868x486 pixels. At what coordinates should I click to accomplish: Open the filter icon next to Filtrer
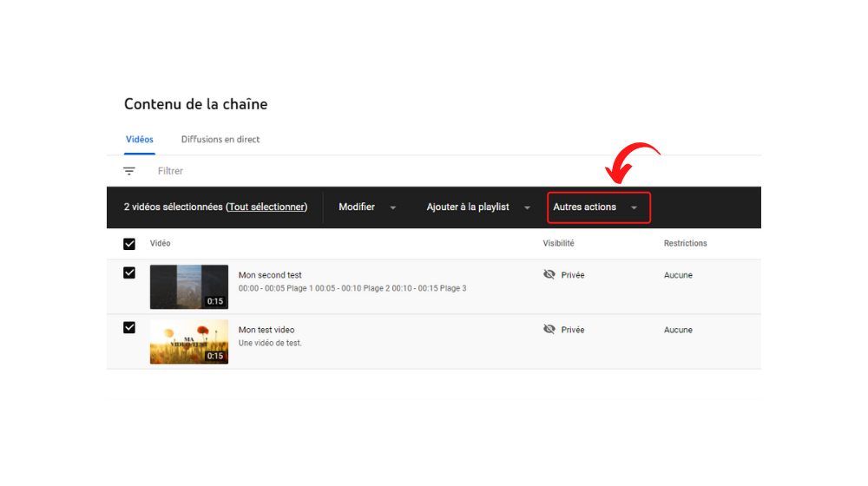129,171
